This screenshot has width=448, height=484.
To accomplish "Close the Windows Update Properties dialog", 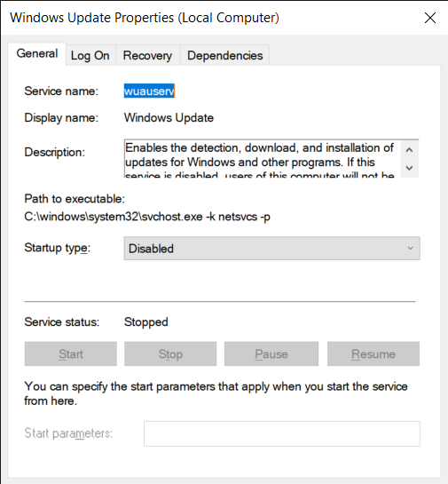I will click(429, 18).
